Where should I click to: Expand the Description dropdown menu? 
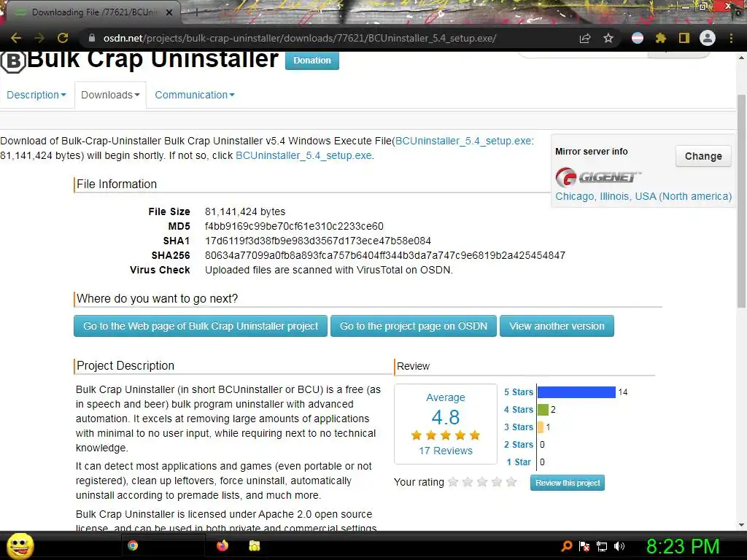(36, 95)
